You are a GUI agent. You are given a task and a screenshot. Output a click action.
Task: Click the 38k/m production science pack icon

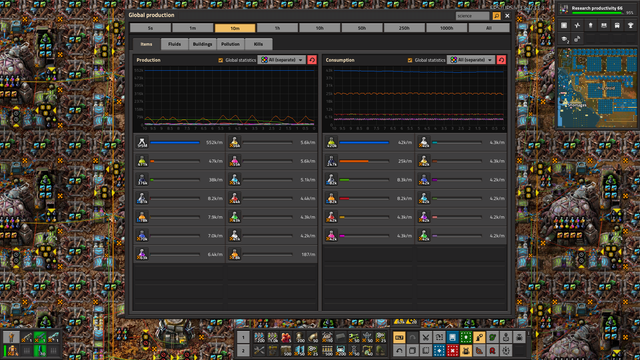[142, 180]
